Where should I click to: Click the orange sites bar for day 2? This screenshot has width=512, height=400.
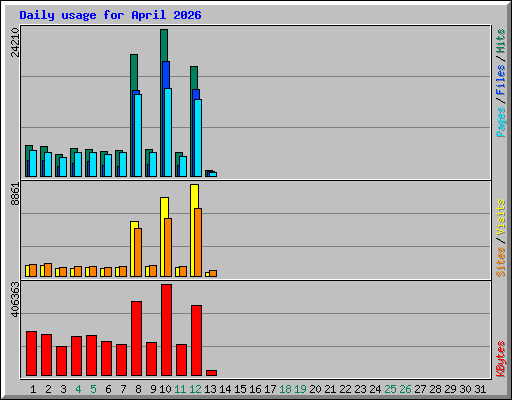(x=48, y=270)
